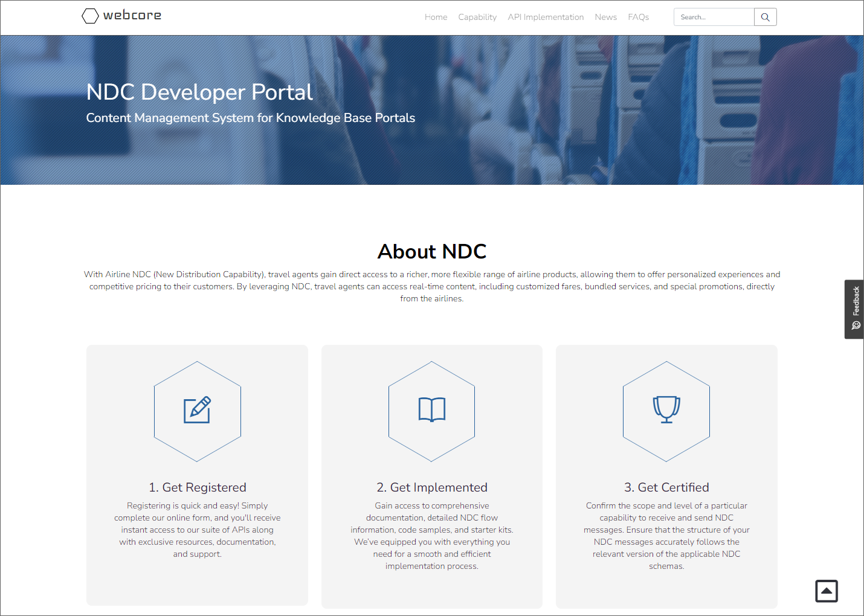This screenshot has width=864, height=616.
Task: Open the FAQs page
Action: click(x=638, y=17)
